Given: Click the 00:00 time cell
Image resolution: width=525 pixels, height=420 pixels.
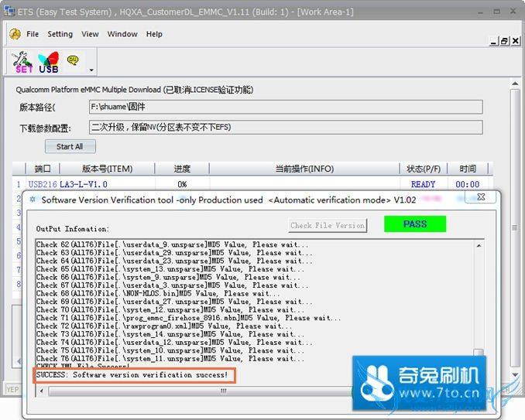Looking at the screenshot, I should 468,184.
